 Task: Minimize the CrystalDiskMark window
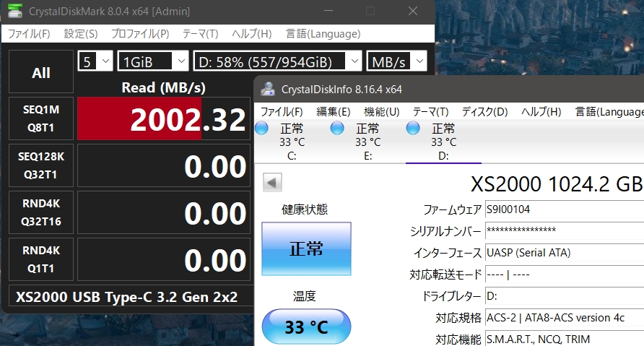328,11
